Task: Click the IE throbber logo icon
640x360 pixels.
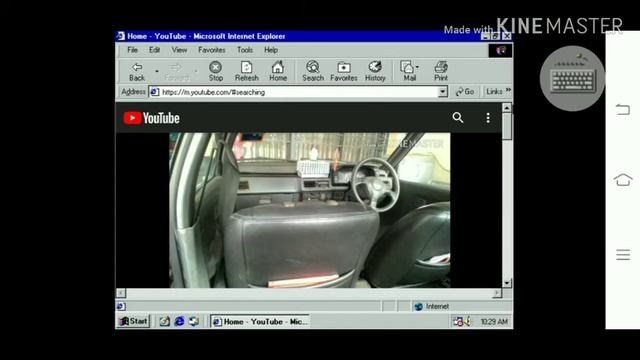Action: tap(500, 50)
